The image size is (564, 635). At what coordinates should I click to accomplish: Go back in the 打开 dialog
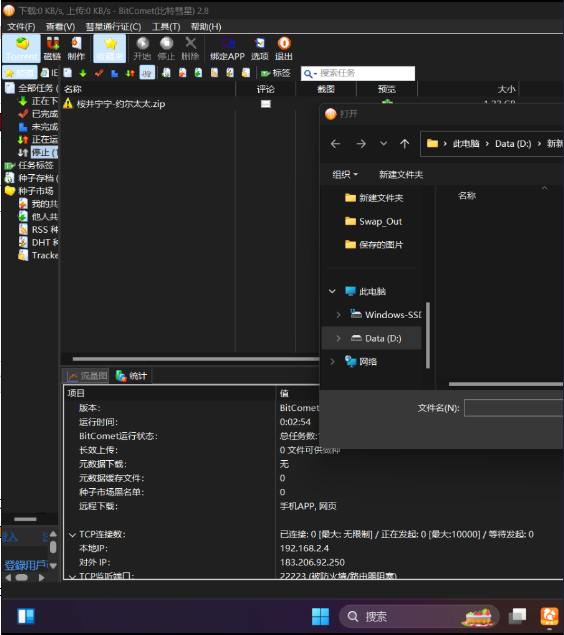[335, 144]
